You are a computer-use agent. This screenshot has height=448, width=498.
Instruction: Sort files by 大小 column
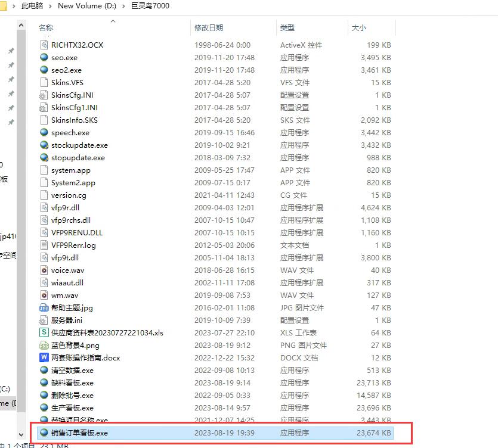pos(359,28)
